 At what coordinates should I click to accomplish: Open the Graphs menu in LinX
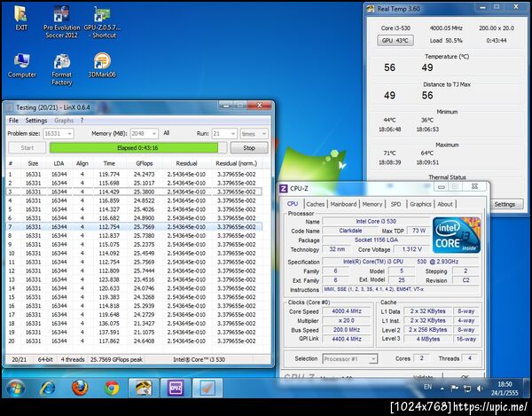click(64, 121)
